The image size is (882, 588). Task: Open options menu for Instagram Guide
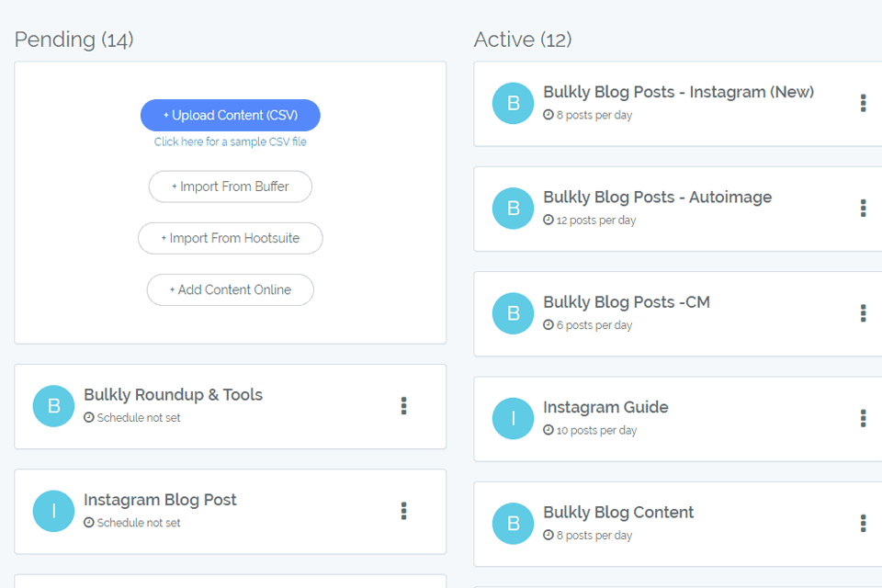pyautogui.click(x=863, y=418)
